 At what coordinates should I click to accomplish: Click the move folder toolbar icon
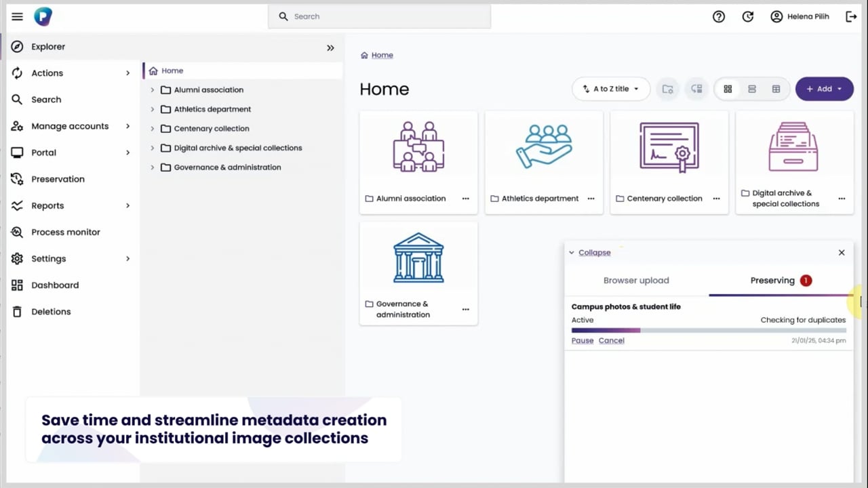pyautogui.click(x=667, y=89)
